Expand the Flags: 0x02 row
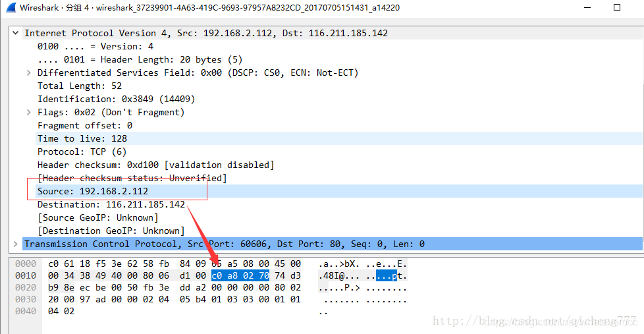Viewport: 644px width, 334px height. pyautogui.click(x=29, y=112)
